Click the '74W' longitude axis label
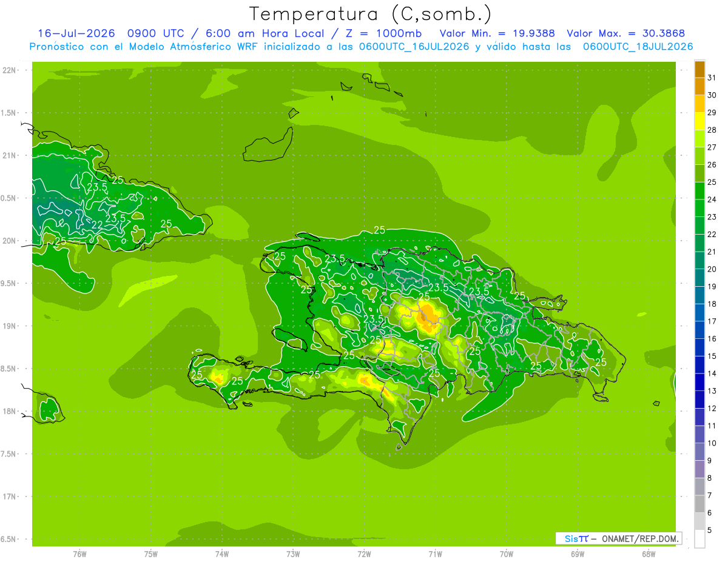The image size is (728, 562). [x=222, y=554]
